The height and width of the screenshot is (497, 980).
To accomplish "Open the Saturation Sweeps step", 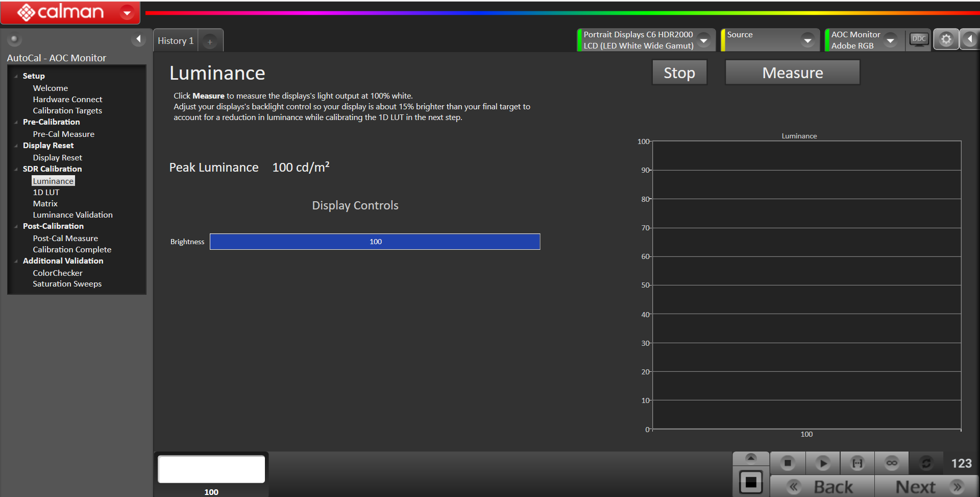I will tap(67, 283).
